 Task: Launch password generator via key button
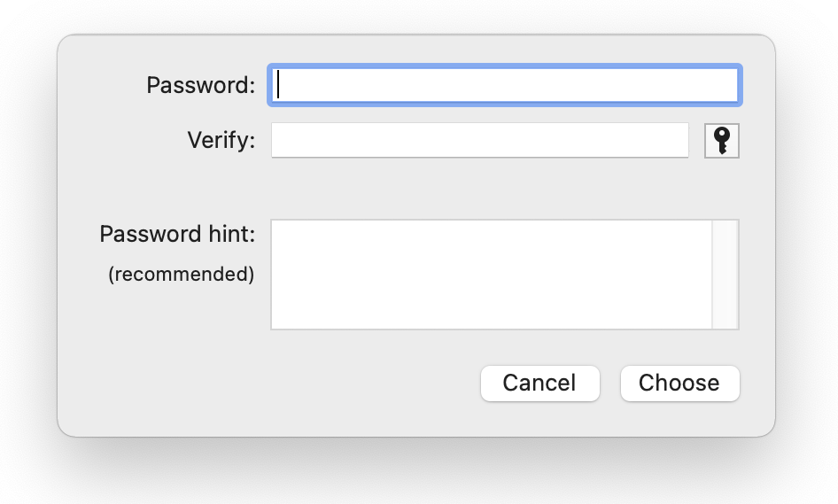pyautogui.click(x=722, y=141)
